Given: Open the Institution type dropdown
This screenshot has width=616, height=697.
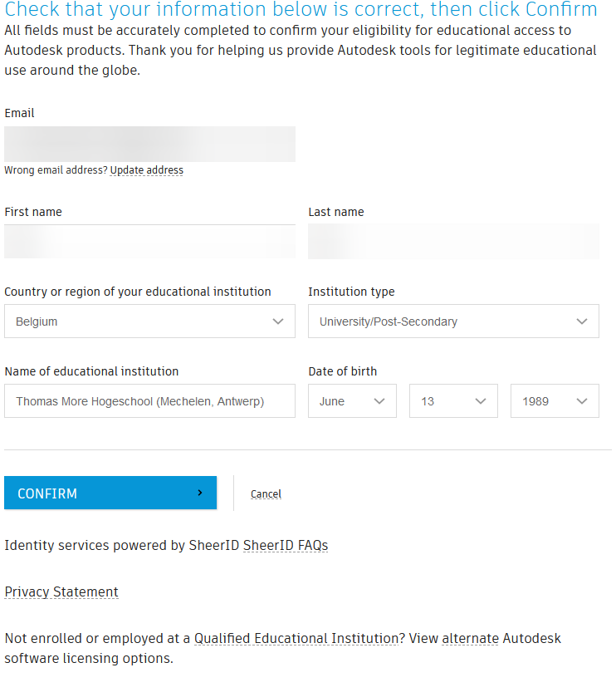Looking at the screenshot, I should [x=453, y=321].
